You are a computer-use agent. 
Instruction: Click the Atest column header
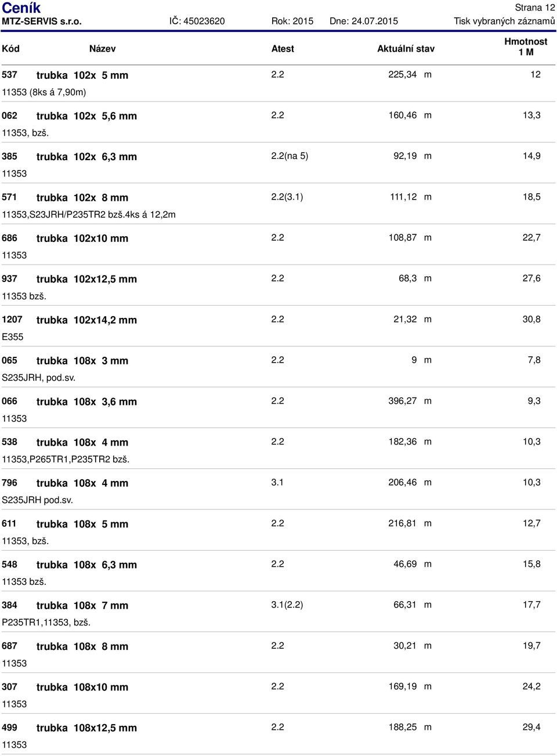(283, 49)
